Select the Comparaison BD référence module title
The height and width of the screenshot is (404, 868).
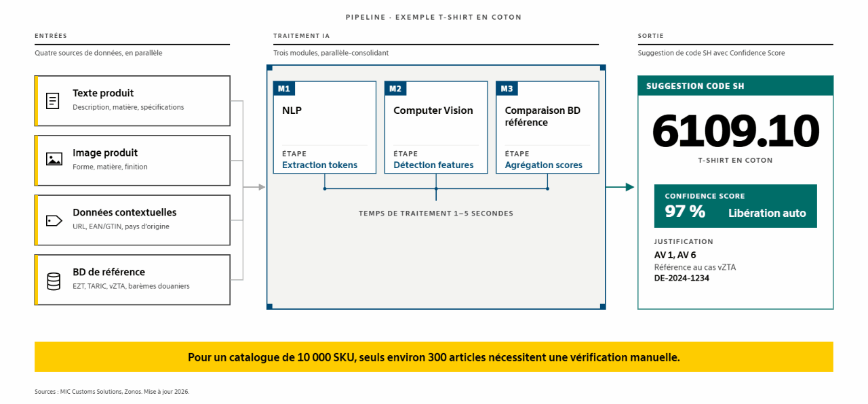click(x=542, y=117)
